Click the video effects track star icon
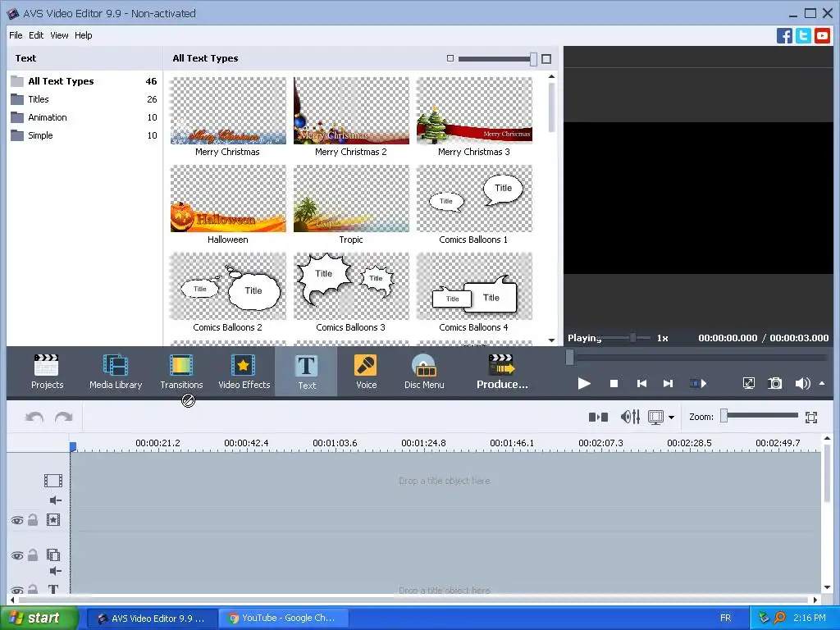Screen dimensions: 840x630 53,519
